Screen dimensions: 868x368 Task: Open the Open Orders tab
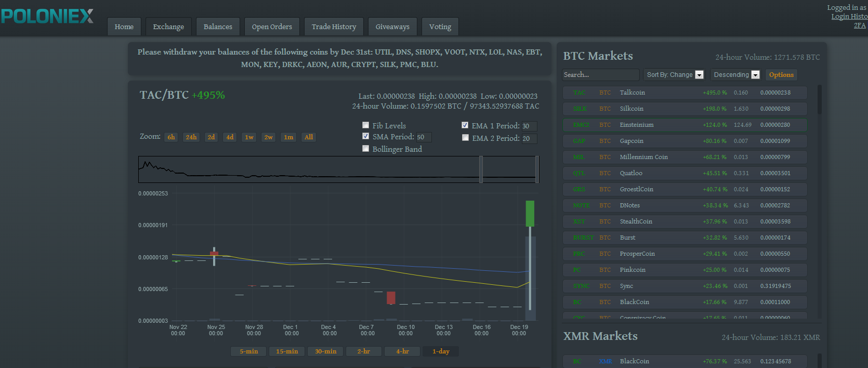coord(272,27)
